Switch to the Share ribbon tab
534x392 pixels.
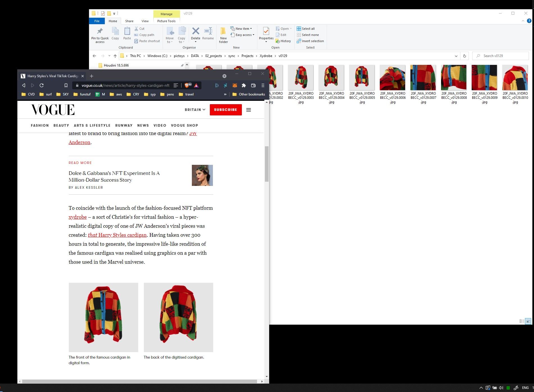tap(129, 21)
